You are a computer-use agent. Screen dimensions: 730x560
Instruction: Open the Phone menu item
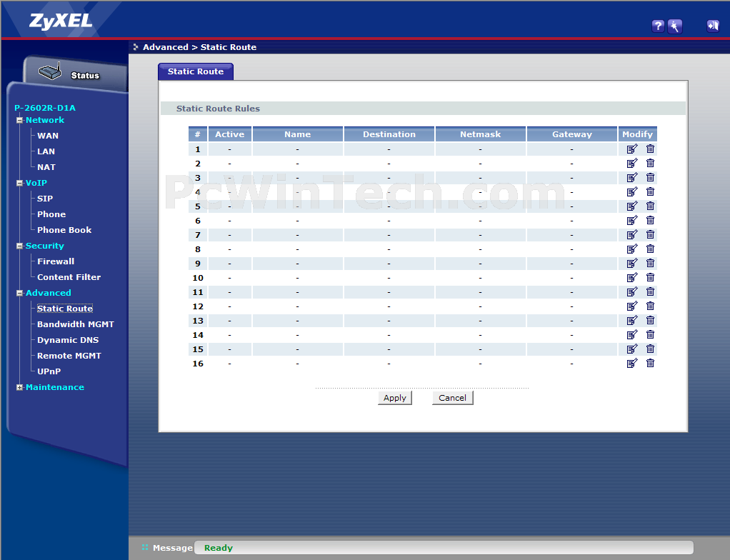[51, 214]
